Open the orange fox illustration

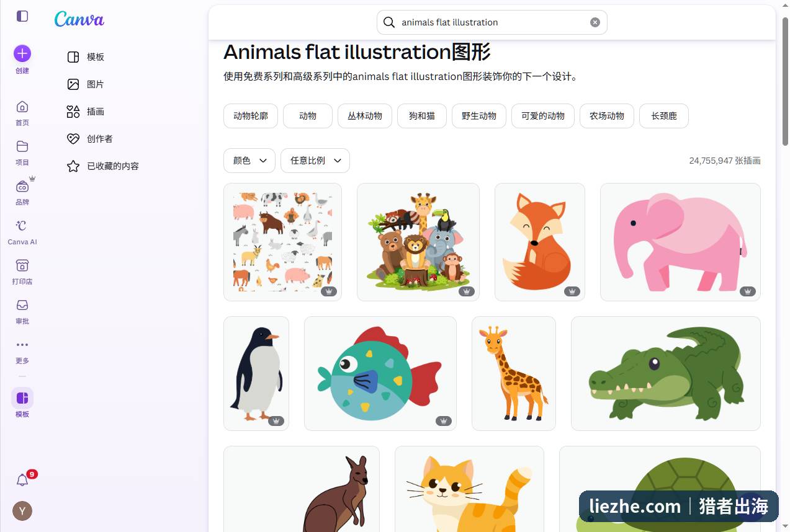point(540,242)
